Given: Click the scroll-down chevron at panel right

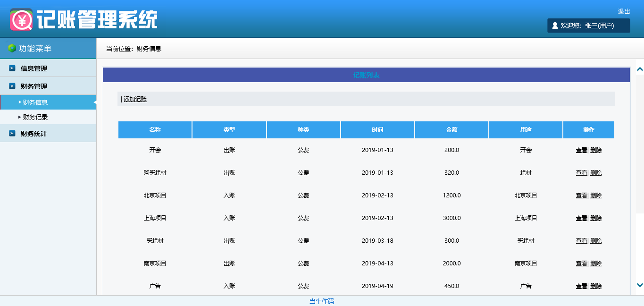Looking at the screenshot, I should (640, 285).
